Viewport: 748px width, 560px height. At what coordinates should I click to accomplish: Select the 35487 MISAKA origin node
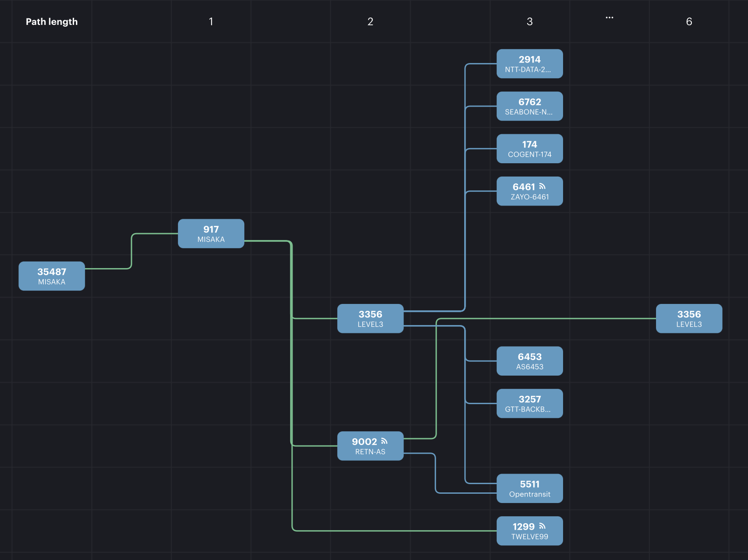coord(52,276)
